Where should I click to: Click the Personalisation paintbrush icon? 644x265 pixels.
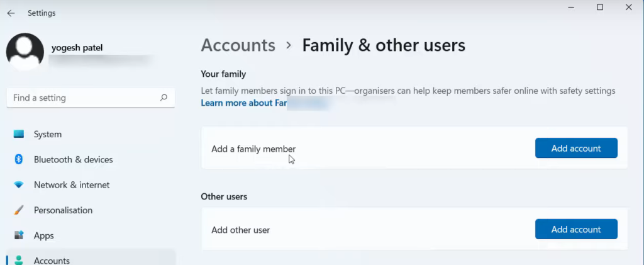19,210
